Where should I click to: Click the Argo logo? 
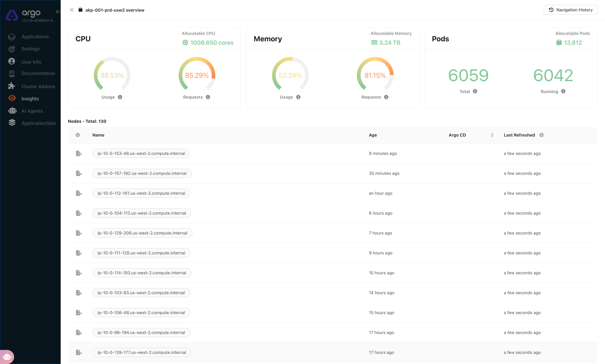click(x=12, y=15)
